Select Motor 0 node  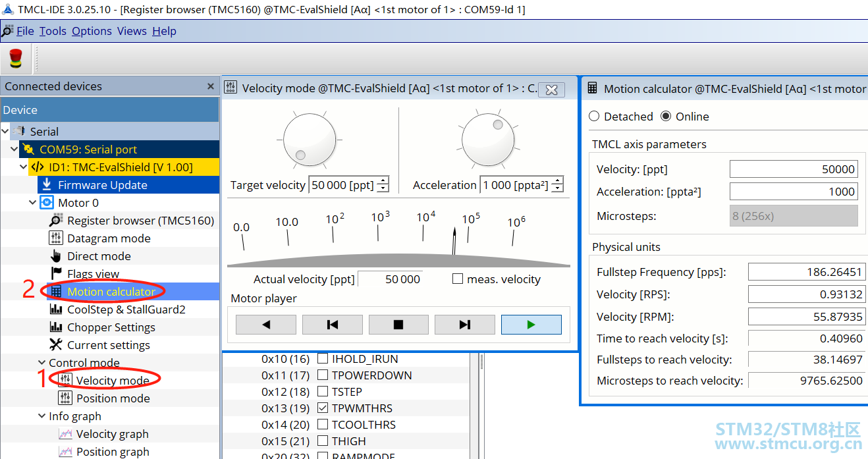click(x=78, y=203)
